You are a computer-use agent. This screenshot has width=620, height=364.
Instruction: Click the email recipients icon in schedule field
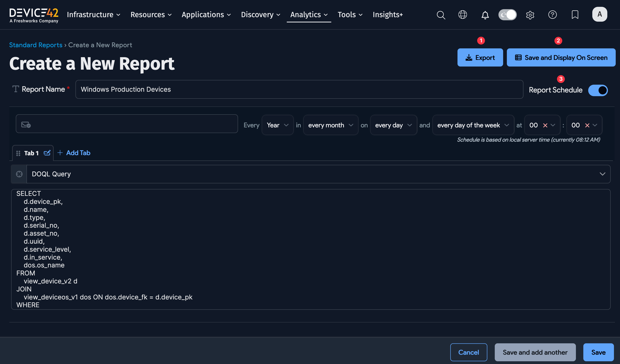(26, 125)
